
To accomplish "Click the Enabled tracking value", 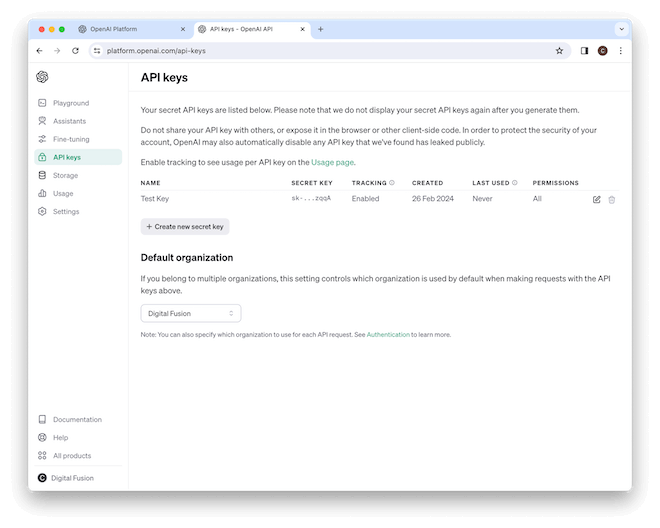I will coord(365,199).
